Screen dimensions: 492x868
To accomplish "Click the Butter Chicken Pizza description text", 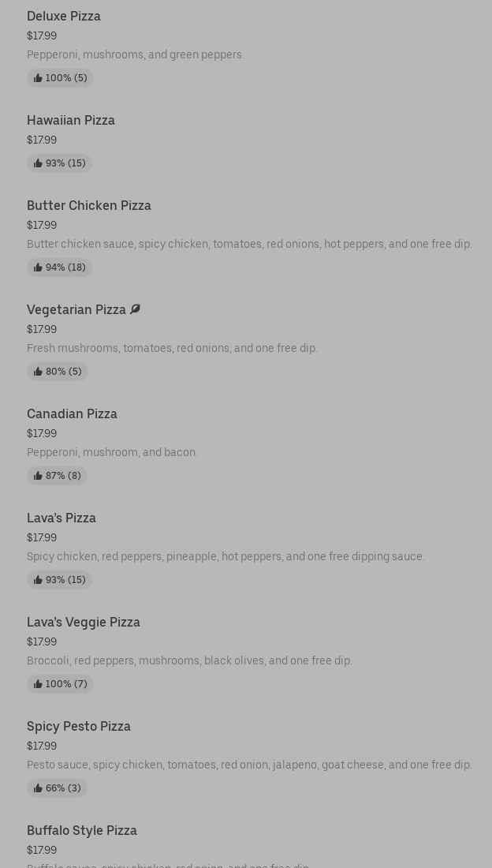I will (249, 244).
